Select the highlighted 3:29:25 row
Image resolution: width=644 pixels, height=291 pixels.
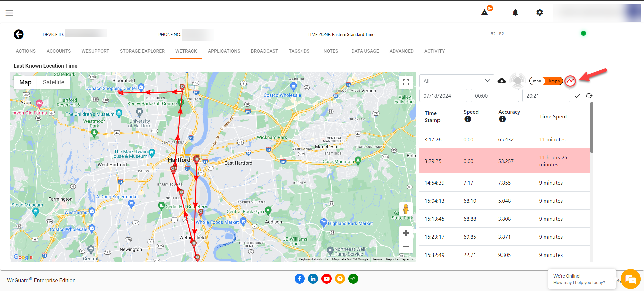[x=505, y=161]
